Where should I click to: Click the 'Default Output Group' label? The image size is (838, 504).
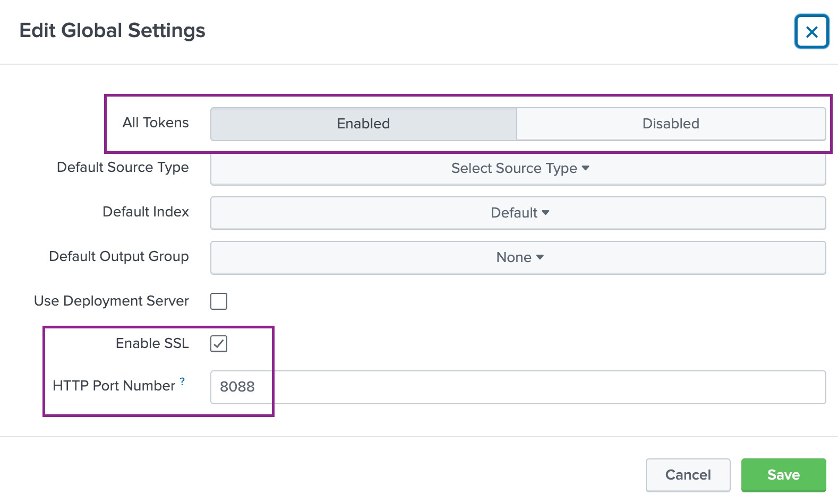coord(119,256)
